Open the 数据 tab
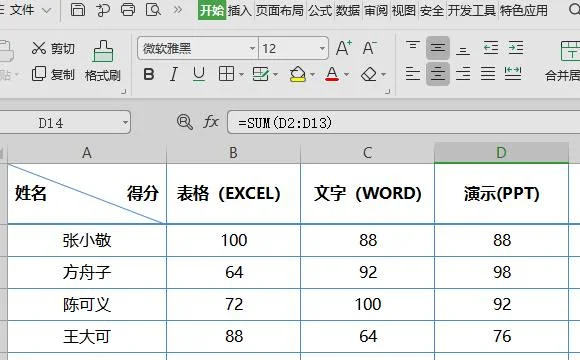580x360 pixels. [x=348, y=10]
